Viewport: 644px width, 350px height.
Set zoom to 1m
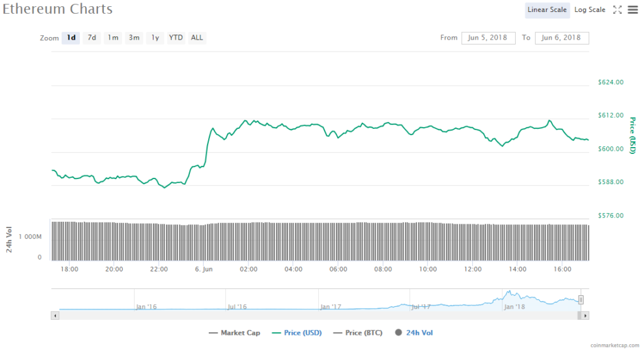[113, 38]
